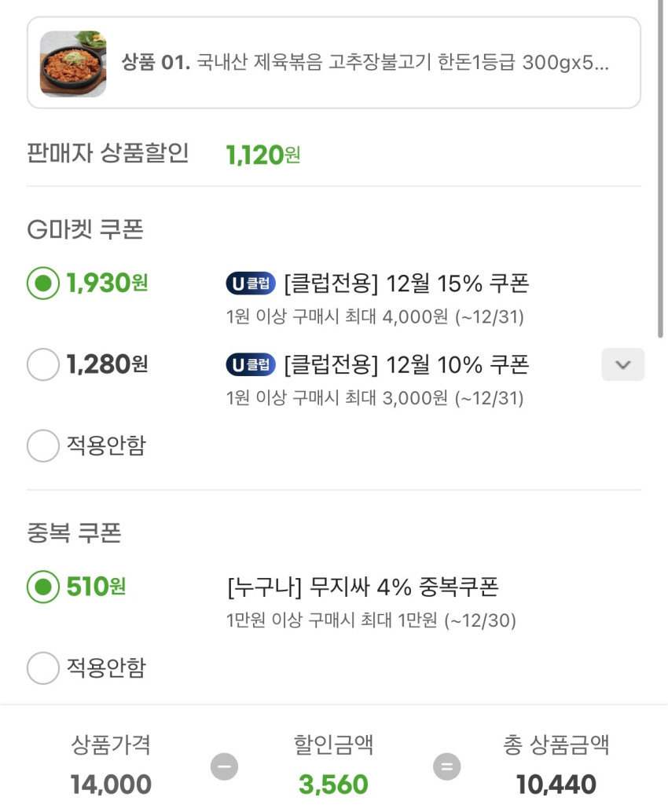Select the 1,930원 club 15% coupon radio

43,283
